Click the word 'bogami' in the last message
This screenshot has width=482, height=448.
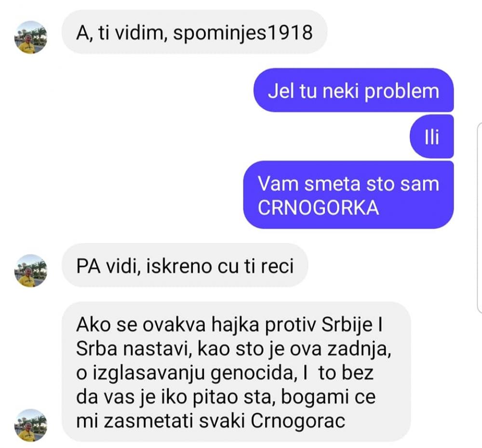tap(315, 397)
